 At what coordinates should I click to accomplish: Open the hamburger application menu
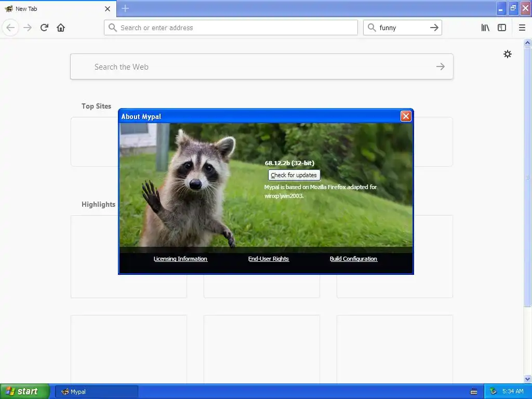[522, 28]
